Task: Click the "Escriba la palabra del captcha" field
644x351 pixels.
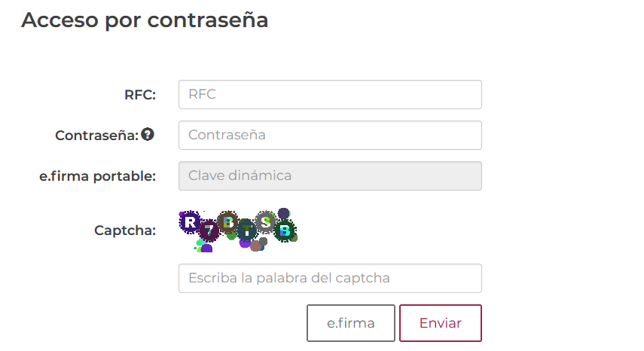Action: 330,278
